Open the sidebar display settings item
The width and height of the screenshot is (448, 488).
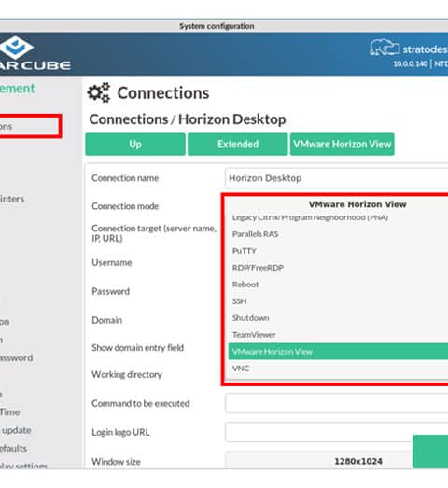(23, 466)
